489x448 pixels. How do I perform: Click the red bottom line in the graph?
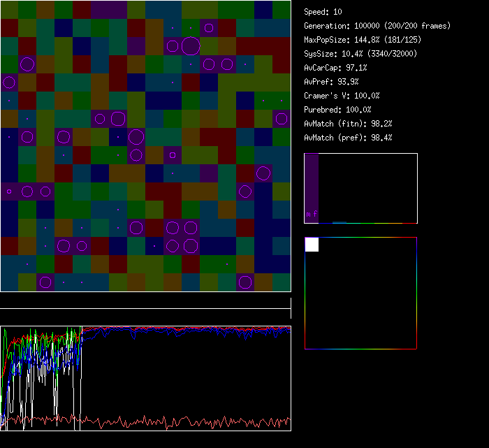[175, 422]
